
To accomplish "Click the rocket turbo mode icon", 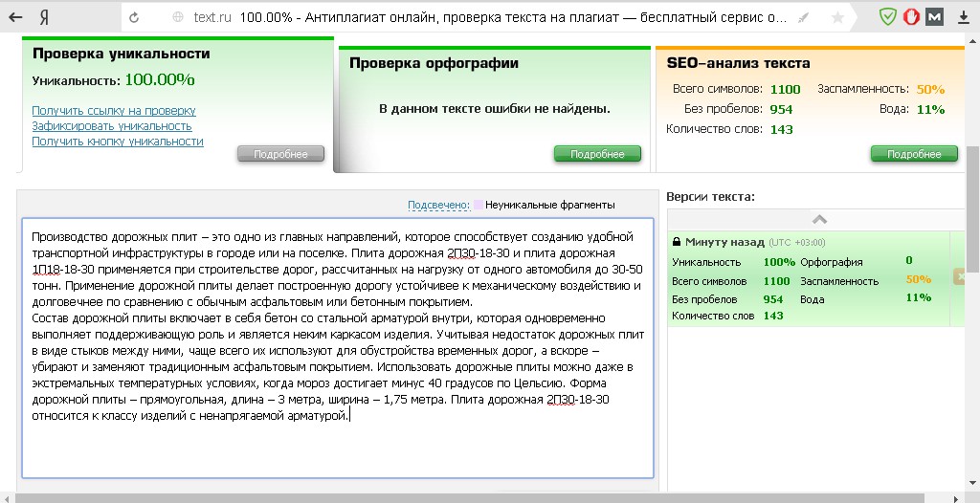I will click(x=804, y=17).
